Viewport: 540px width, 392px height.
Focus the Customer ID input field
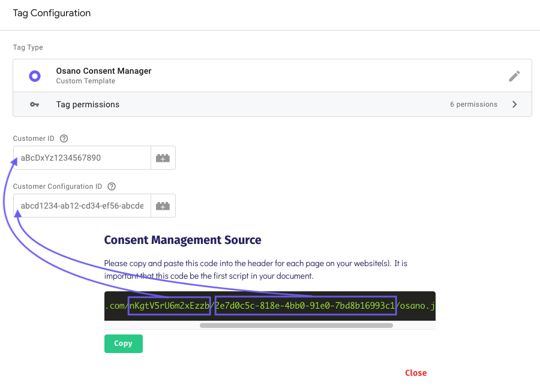point(82,158)
